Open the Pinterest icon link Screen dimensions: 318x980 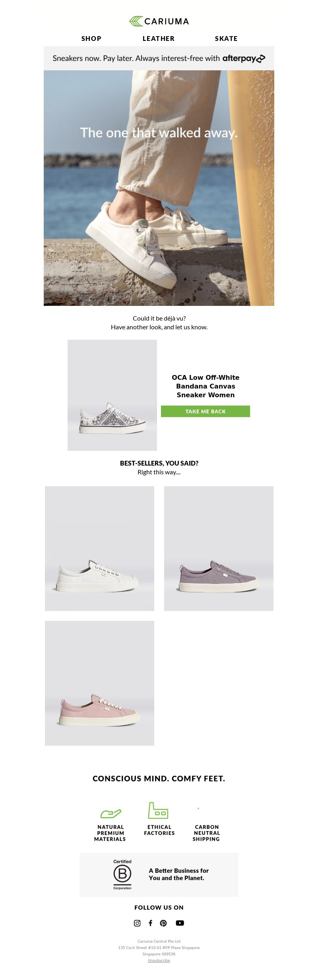pyautogui.click(x=163, y=923)
